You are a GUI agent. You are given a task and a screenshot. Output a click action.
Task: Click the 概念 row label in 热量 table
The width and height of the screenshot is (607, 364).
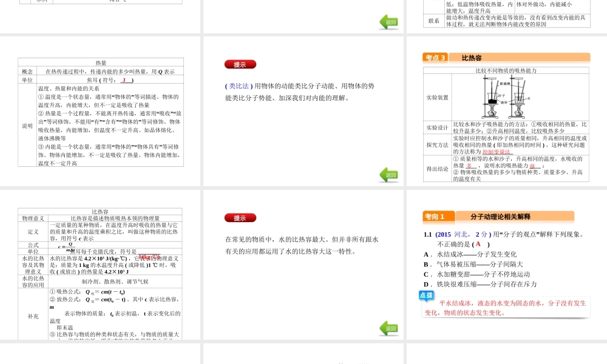(27, 72)
